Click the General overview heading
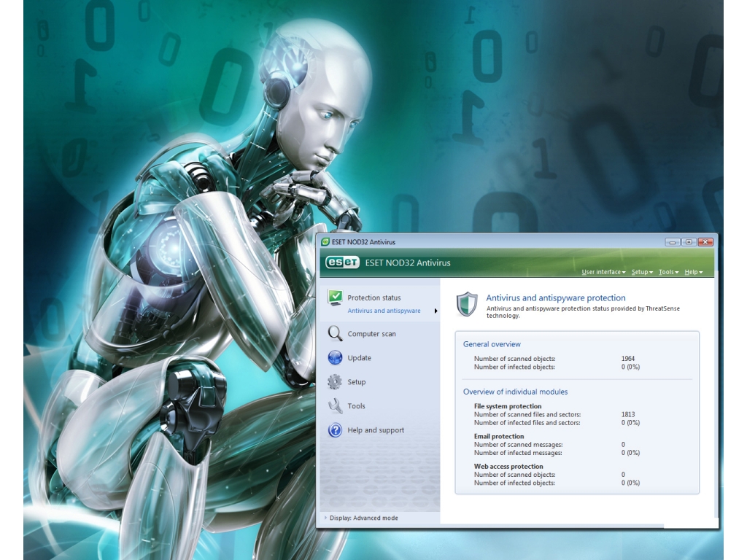Image resolution: width=747 pixels, height=560 pixels. pyautogui.click(x=492, y=344)
